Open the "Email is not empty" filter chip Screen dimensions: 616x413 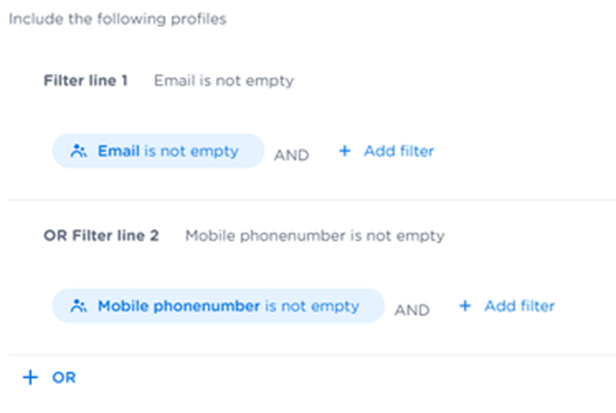(x=157, y=152)
